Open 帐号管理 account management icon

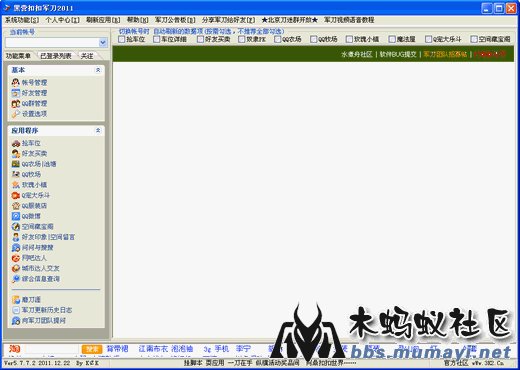tap(16, 82)
